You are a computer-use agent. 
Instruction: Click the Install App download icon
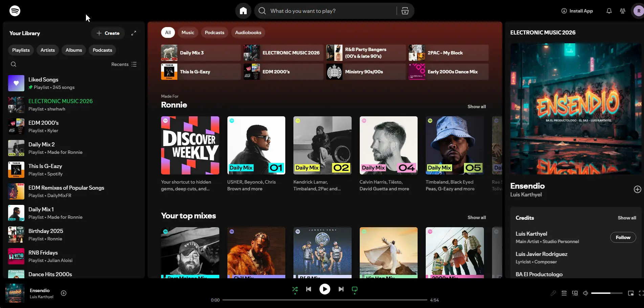(564, 11)
